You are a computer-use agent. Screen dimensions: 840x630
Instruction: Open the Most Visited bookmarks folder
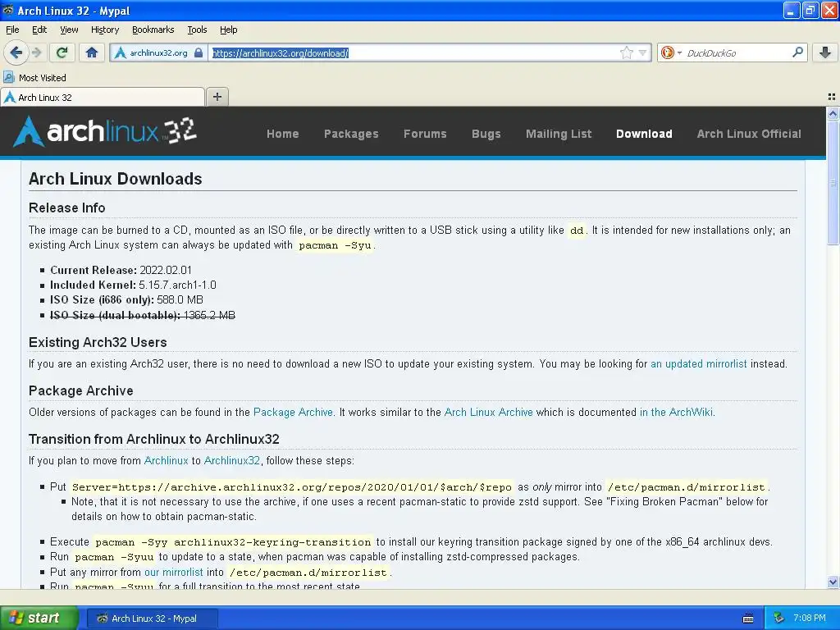[x=34, y=78]
